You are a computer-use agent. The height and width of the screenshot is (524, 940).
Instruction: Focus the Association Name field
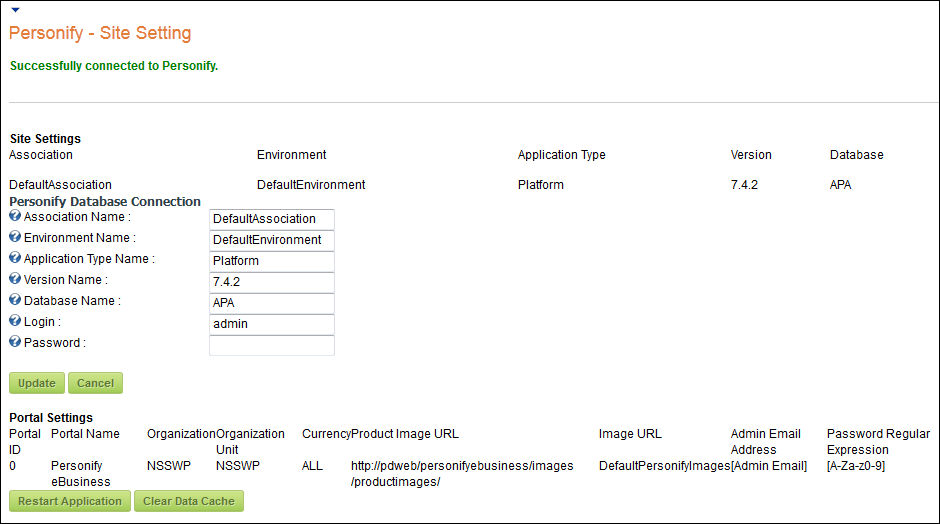(272, 219)
